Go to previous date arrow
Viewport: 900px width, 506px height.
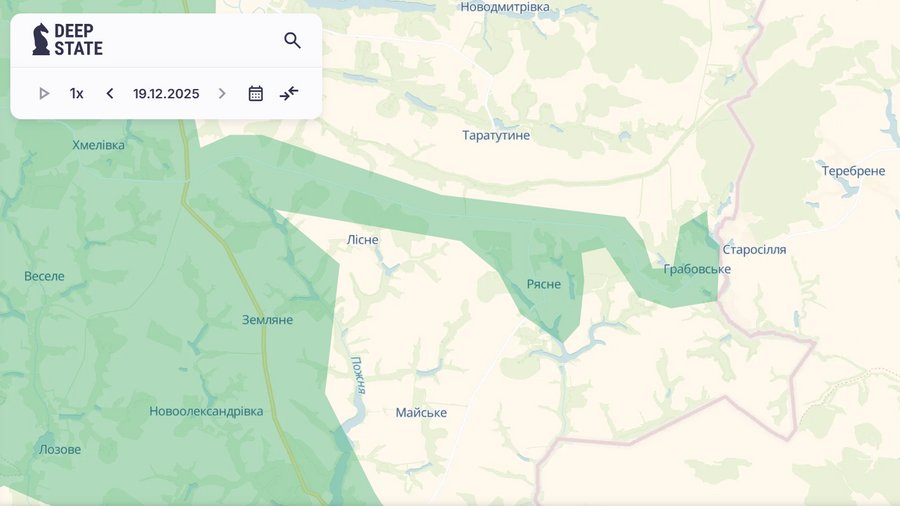(110, 94)
